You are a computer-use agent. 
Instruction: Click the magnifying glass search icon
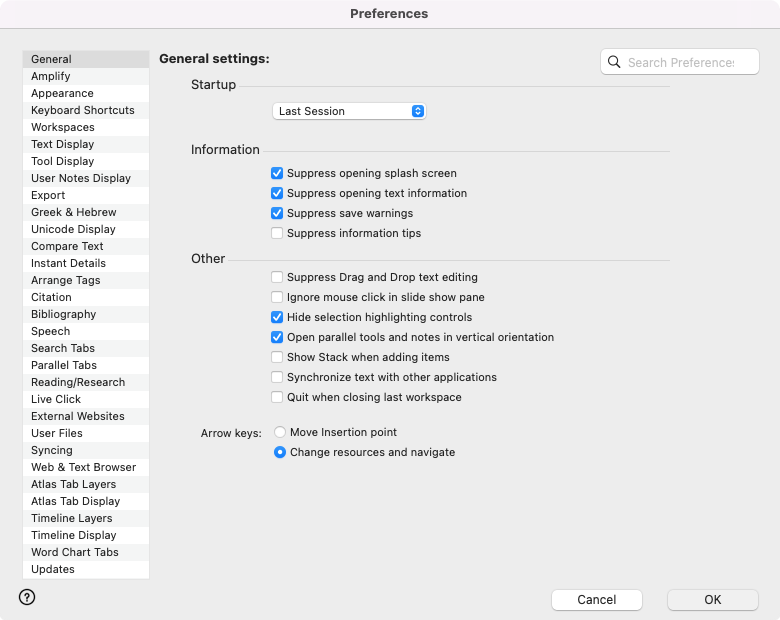tap(615, 62)
